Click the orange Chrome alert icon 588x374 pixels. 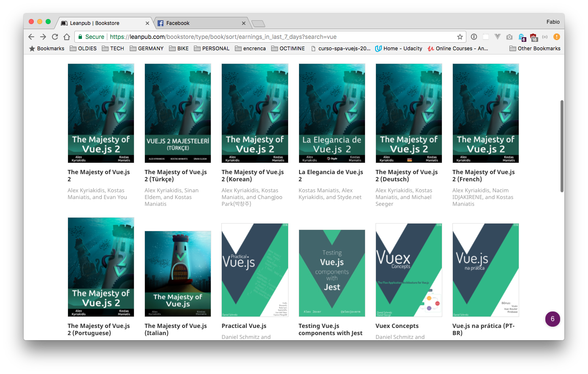pyautogui.click(x=557, y=37)
